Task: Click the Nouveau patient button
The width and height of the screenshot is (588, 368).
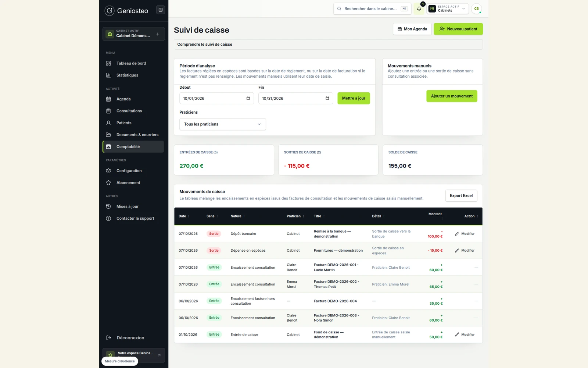Action: [458, 29]
